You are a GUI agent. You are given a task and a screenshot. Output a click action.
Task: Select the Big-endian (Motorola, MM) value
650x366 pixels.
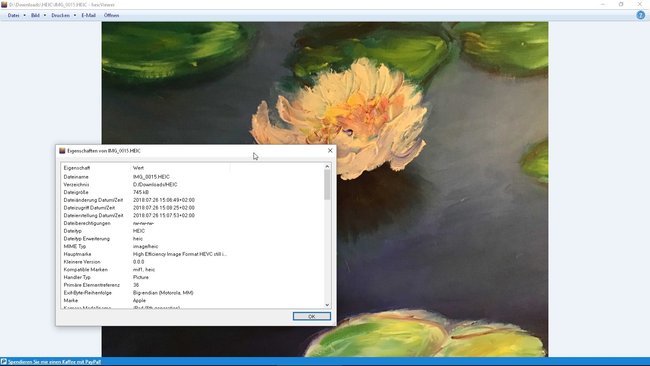(163, 293)
